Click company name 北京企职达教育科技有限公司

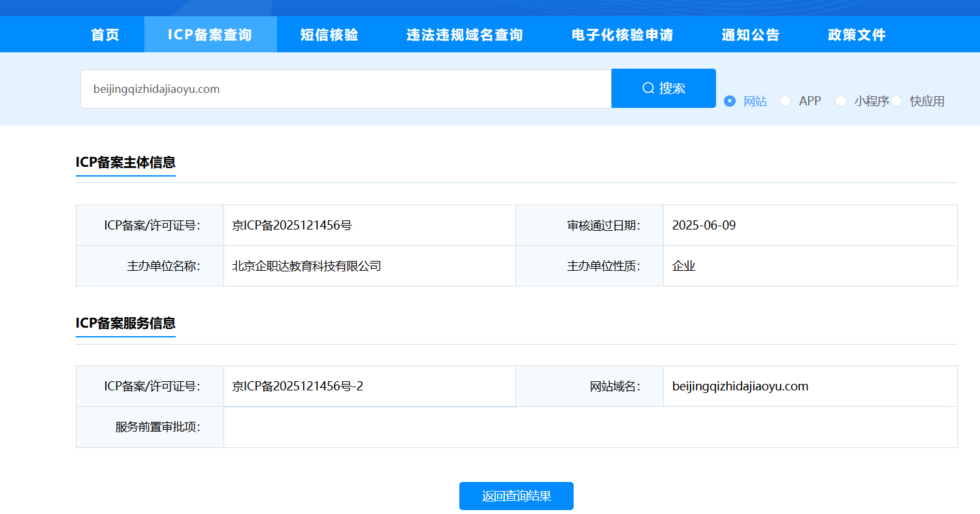tap(306, 266)
